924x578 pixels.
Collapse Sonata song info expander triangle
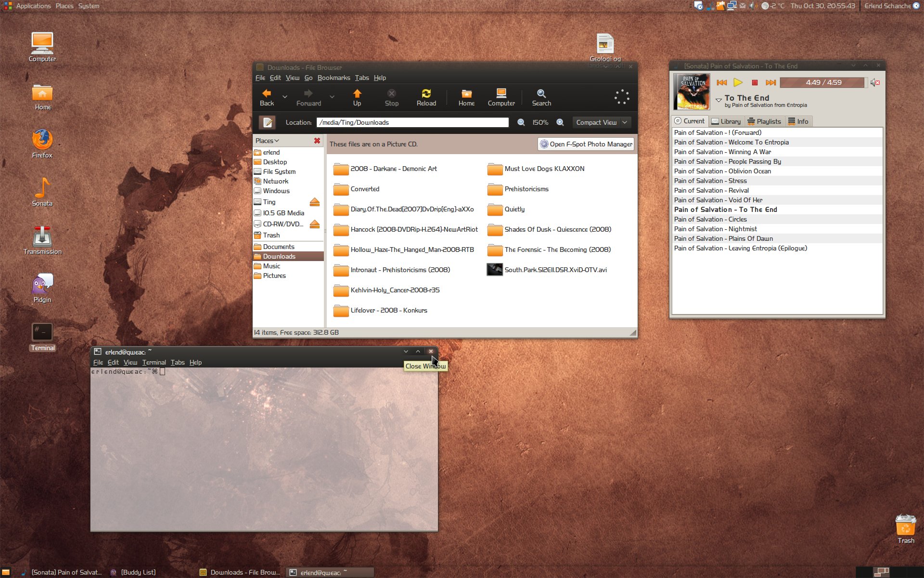(719, 100)
